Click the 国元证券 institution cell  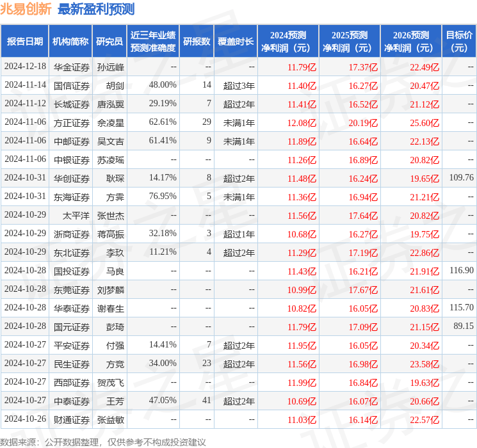click(72, 327)
